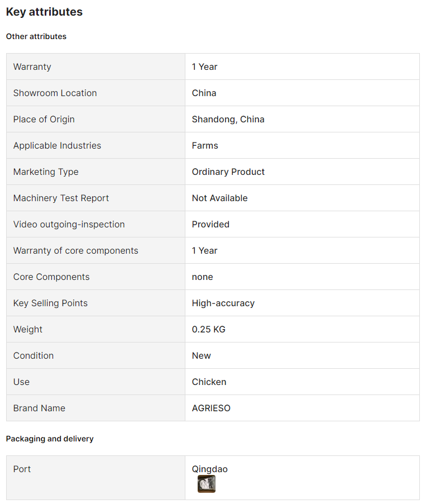
Task: Click the Packaging and delivery heading
Action: click(x=50, y=439)
